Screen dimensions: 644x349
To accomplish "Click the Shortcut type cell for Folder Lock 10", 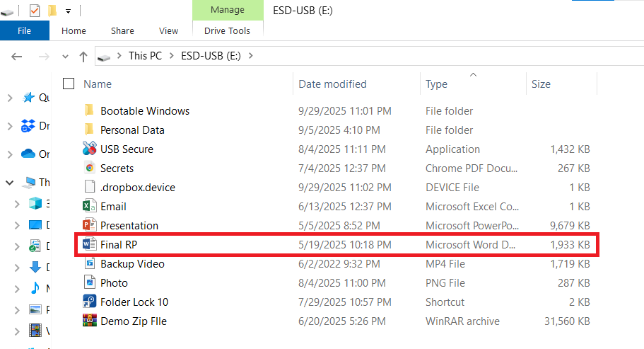I will point(445,302).
